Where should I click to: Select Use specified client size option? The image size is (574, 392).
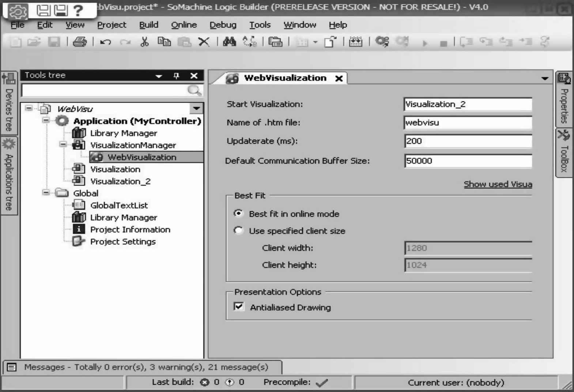(x=238, y=231)
